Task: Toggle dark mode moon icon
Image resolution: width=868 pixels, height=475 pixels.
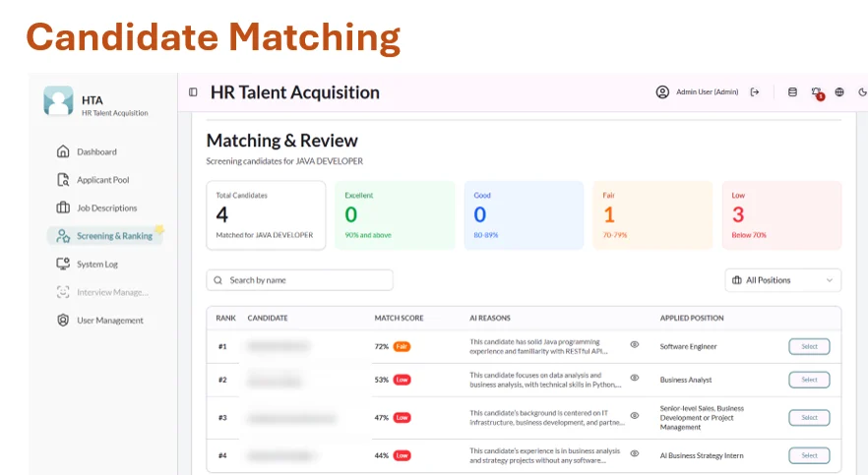Action: point(862,91)
